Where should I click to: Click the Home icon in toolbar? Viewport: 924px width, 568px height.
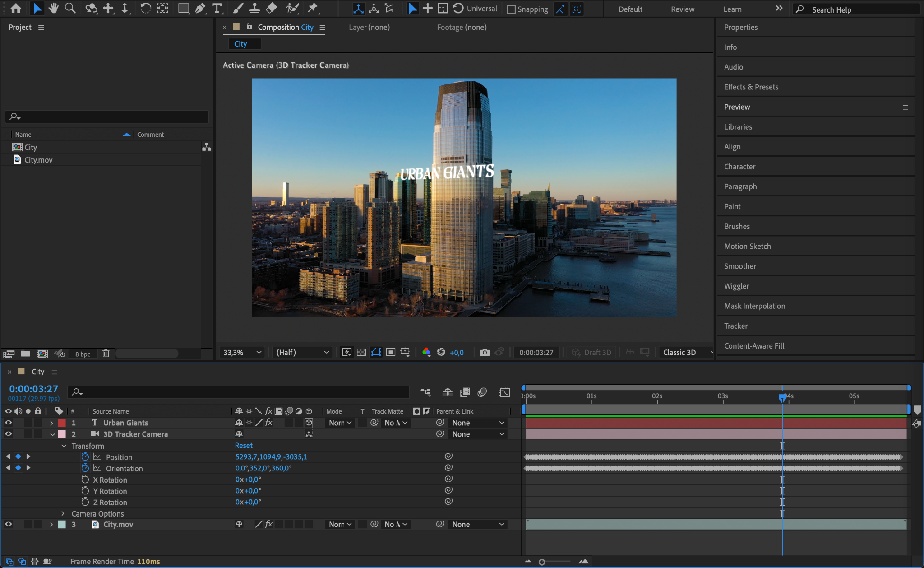pyautogui.click(x=16, y=8)
